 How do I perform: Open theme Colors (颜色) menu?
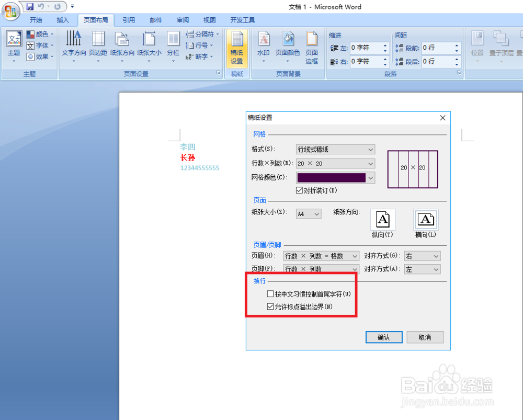point(40,35)
